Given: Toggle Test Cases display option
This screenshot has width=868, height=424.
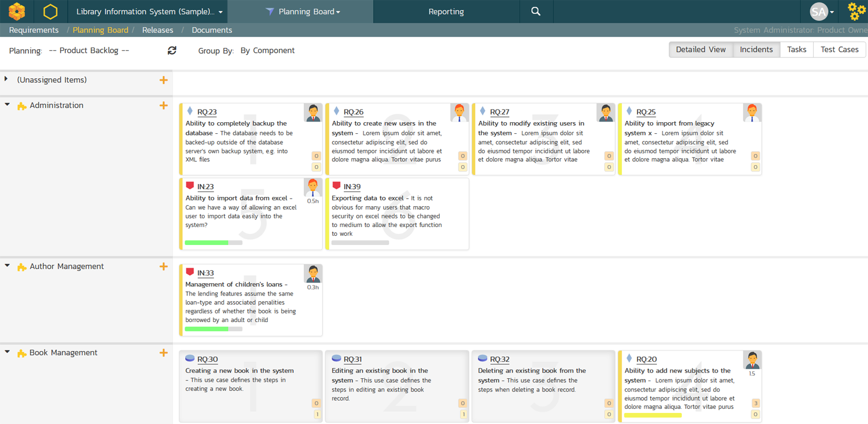Looking at the screenshot, I should [839, 50].
